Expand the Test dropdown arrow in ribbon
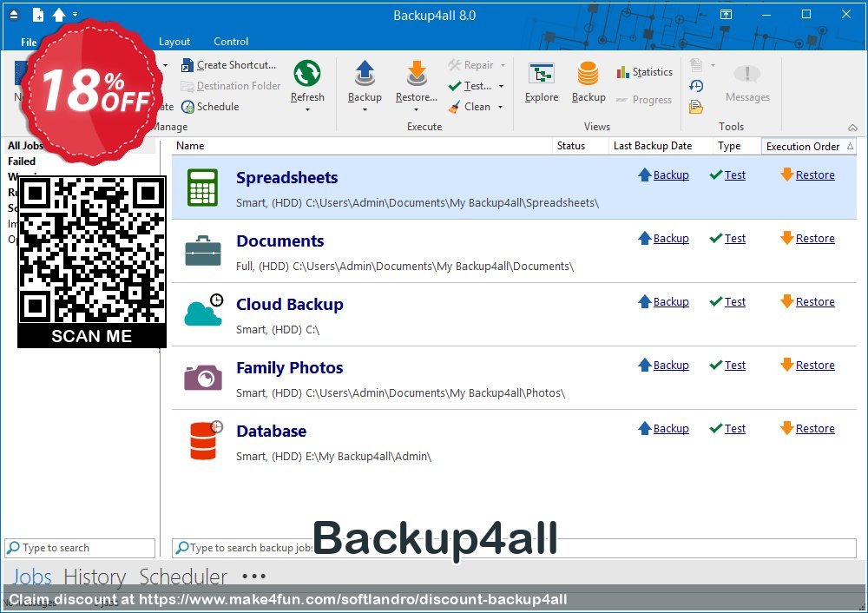The image size is (868, 613). [x=501, y=86]
